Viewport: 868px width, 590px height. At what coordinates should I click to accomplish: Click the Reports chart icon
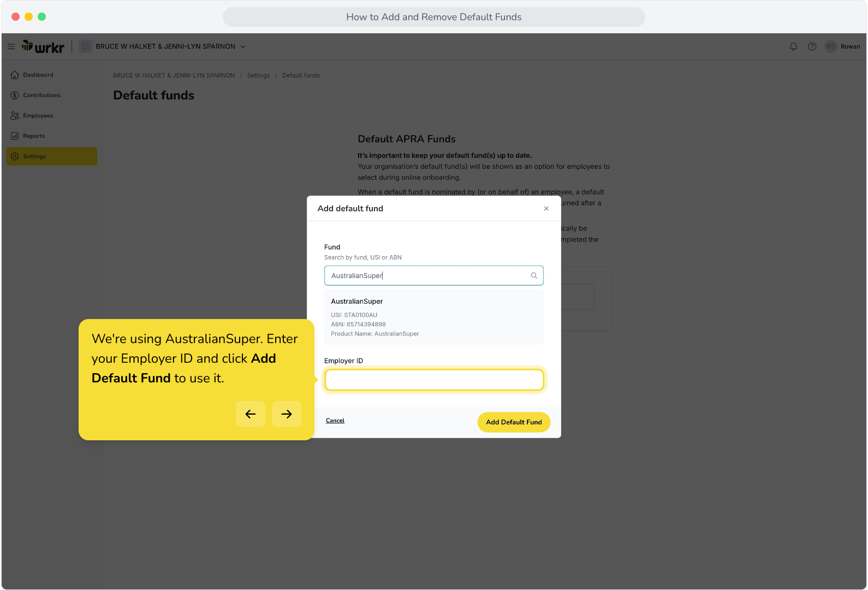(x=15, y=136)
